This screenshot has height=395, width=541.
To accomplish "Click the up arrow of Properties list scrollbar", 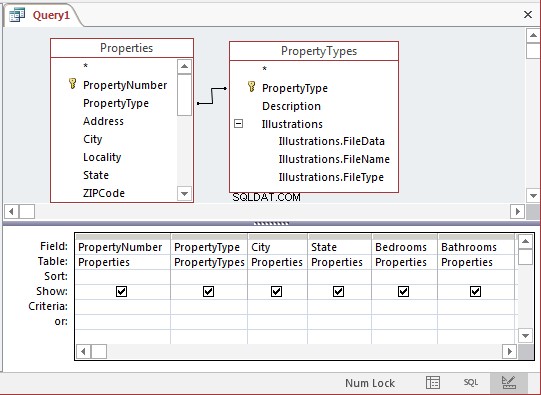I will point(184,67).
